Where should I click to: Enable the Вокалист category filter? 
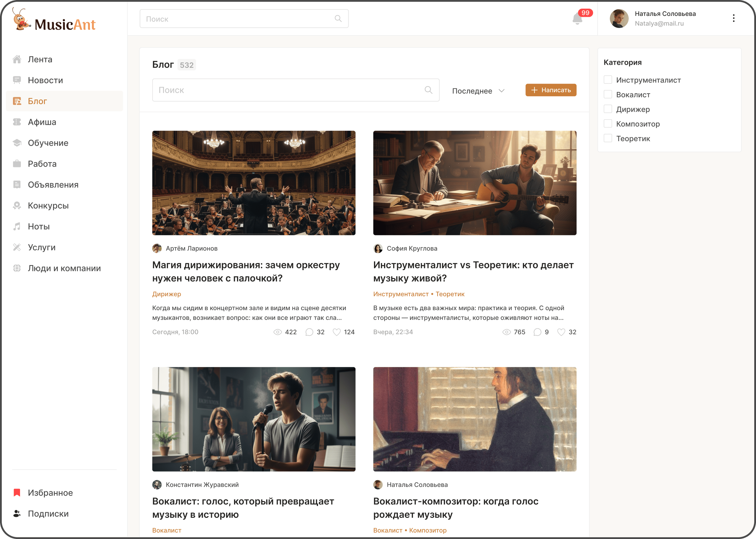click(x=607, y=94)
